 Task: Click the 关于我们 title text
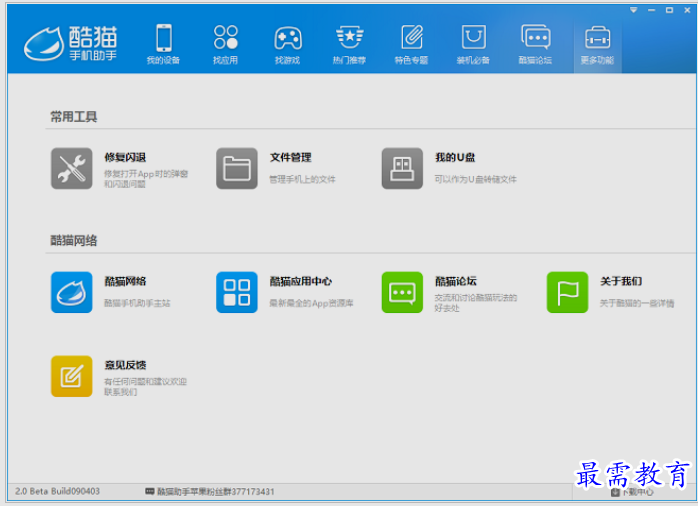pyautogui.click(x=621, y=281)
